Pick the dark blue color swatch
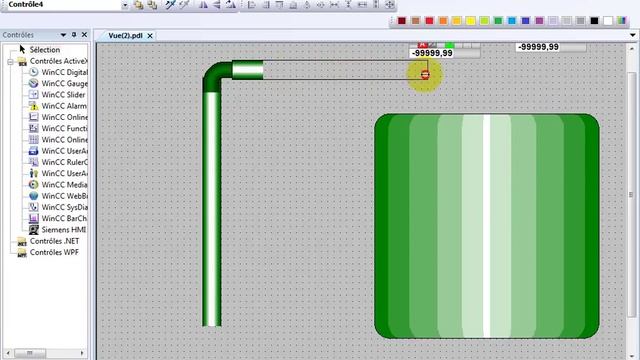Image resolution: width=640 pixels, height=360 pixels. pos(526,21)
